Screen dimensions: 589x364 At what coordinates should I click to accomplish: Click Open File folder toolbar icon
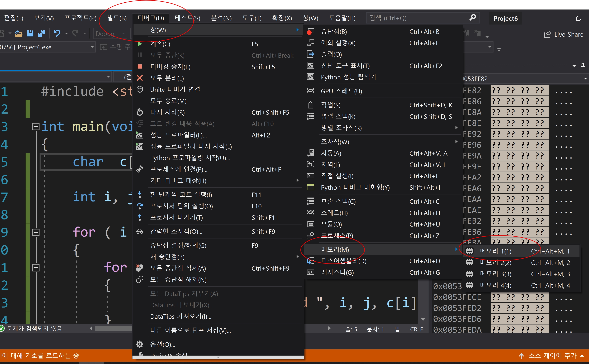18,33
